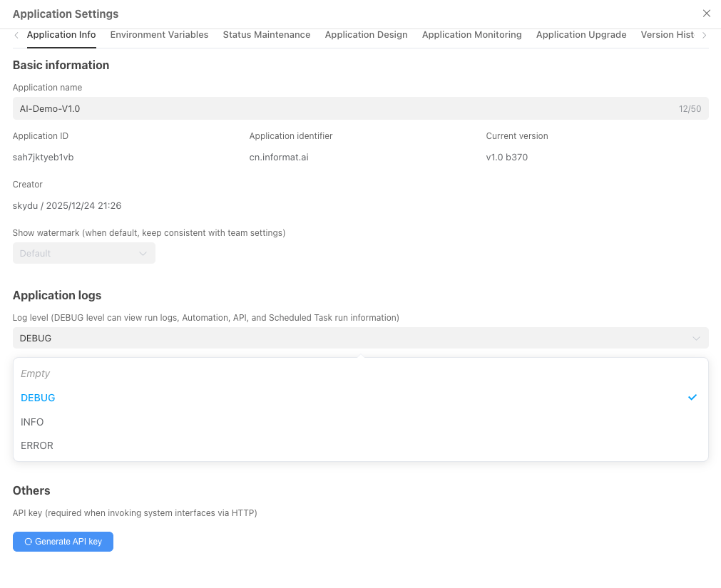This screenshot has height=588, width=721.
Task: Open the Version History tab
Action: point(667,35)
